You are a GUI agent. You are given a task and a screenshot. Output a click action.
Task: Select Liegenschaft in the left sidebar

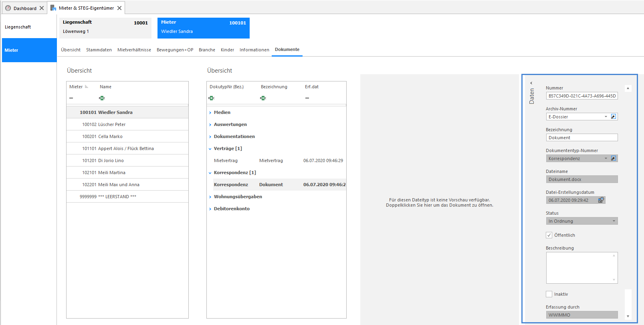click(29, 27)
